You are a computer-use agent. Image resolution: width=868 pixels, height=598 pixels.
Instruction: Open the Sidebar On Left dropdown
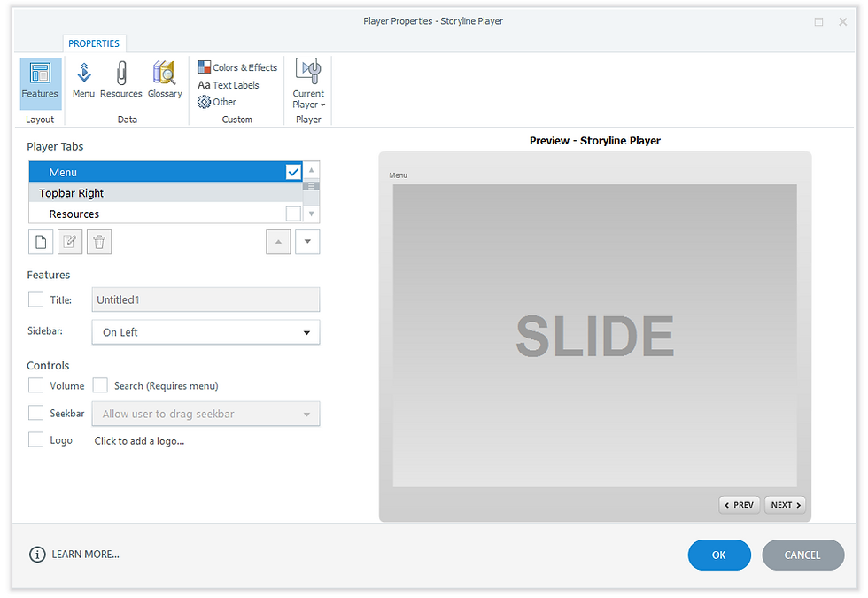205,332
